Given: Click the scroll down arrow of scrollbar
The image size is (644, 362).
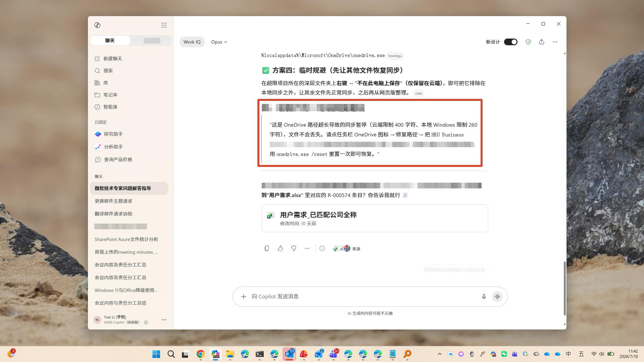Looking at the screenshot, I should pyautogui.click(x=564, y=324).
